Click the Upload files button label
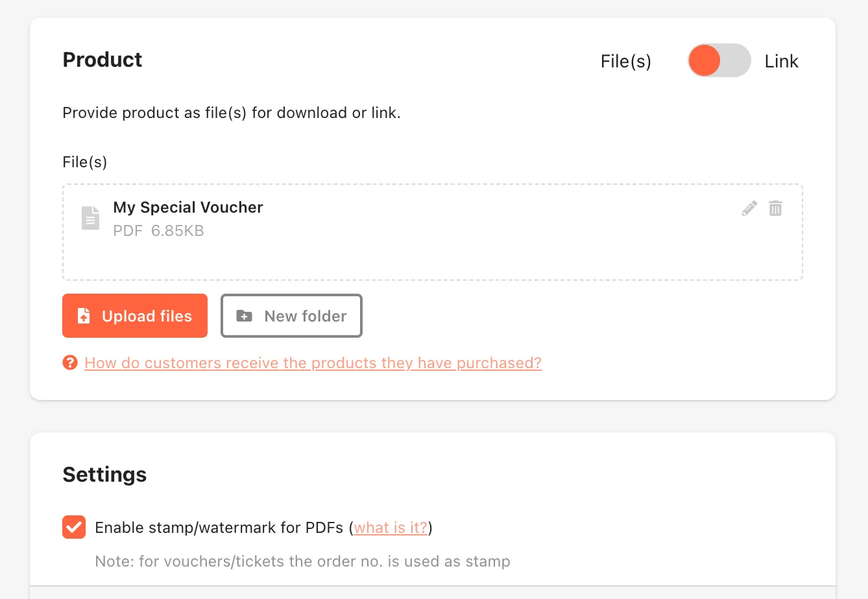This screenshot has height=599, width=868. 147,316
